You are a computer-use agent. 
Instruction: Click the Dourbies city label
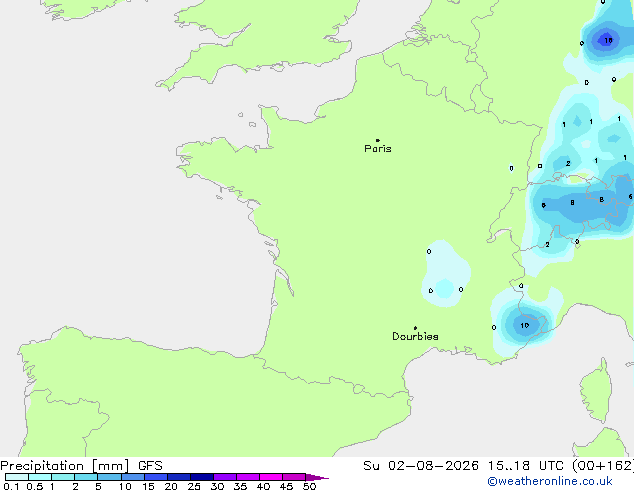point(415,336)
